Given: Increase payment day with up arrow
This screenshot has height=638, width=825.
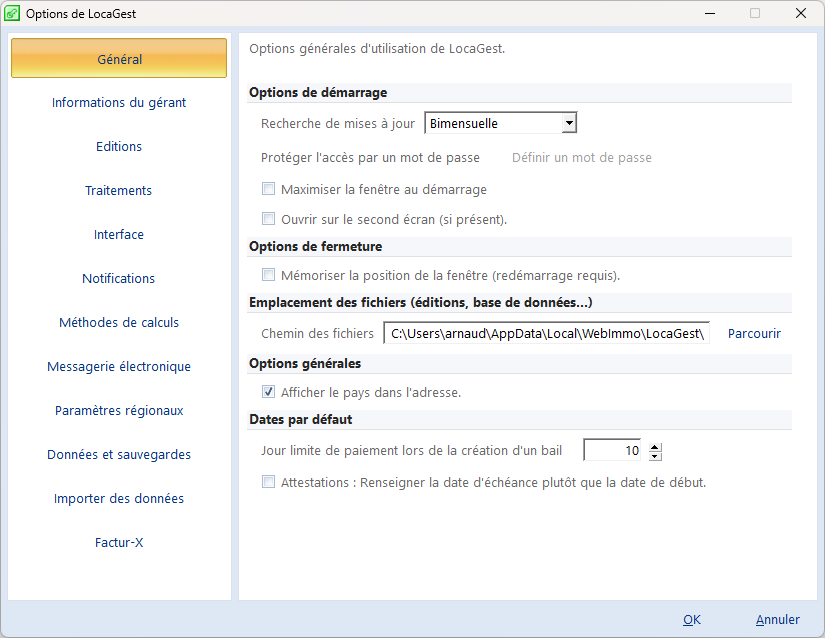Looking at the screenshot, I should 655,447.
